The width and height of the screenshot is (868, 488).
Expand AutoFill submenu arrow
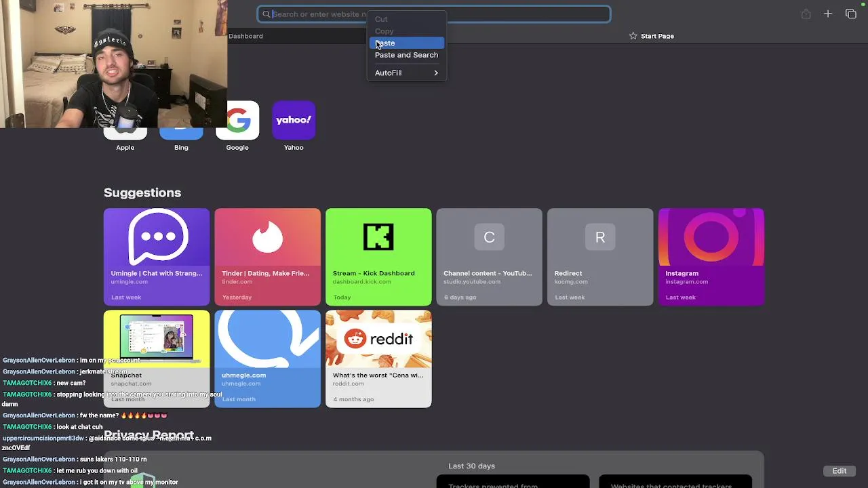[x=436, y=73]
